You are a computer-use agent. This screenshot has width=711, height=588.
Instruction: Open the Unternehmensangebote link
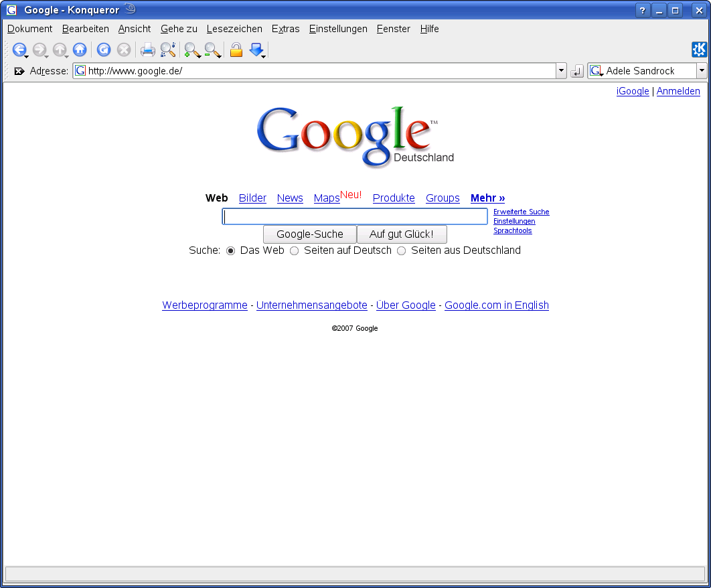tap(311, 305)
